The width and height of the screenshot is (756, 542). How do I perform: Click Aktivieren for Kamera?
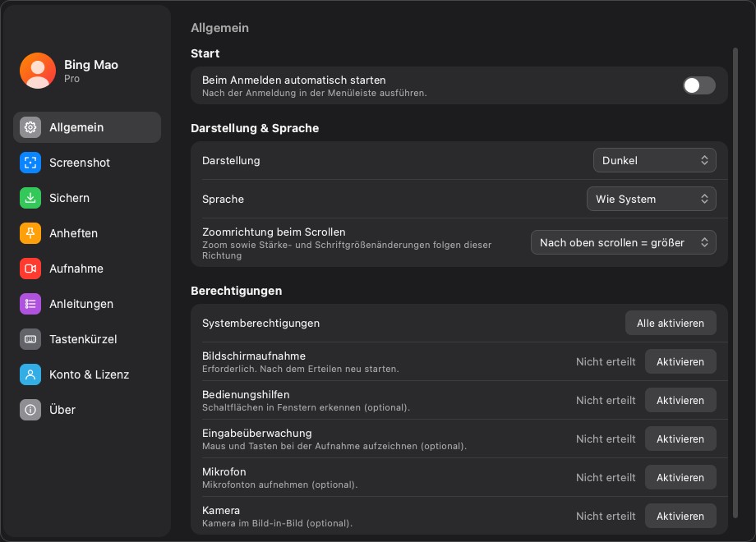click(x=680, y=516)
